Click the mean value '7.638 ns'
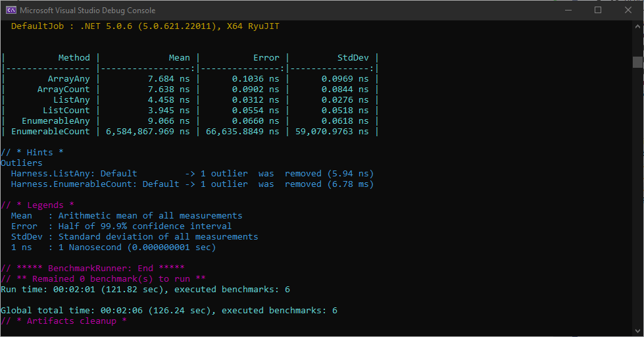The width and height of the screenshot is (644, 337). [169, 89]
